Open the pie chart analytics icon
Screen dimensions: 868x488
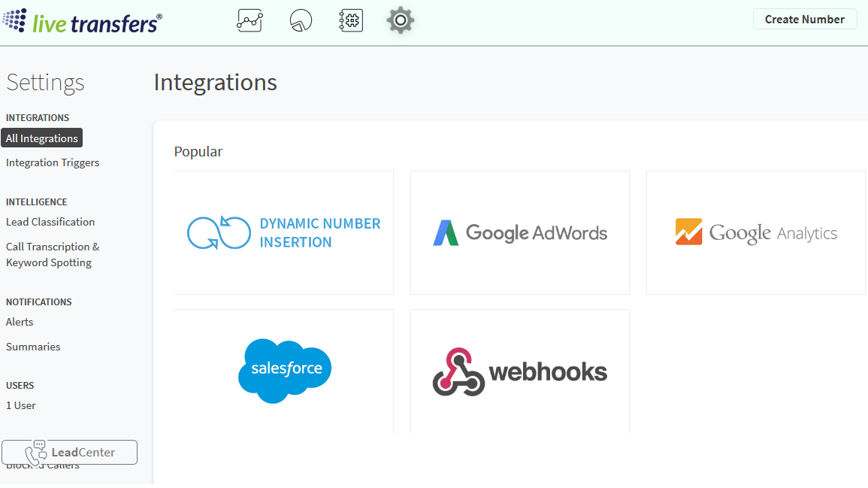[x=301, y=20]
